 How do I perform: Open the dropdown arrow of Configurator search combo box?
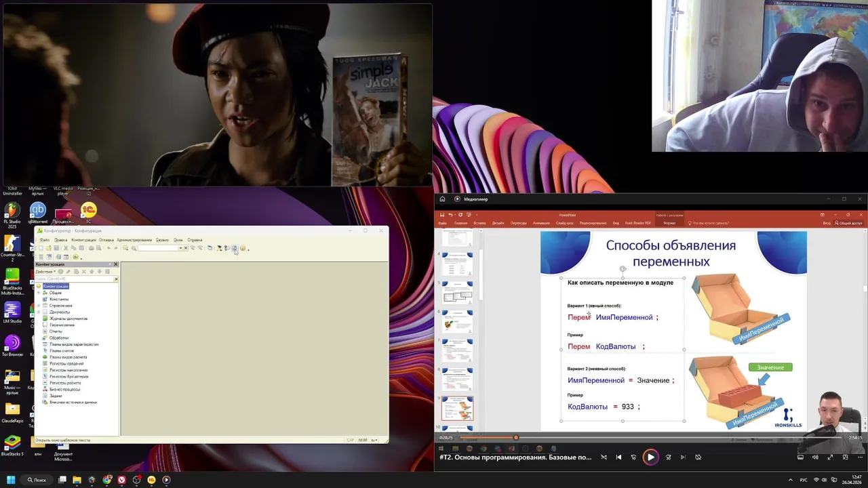[180, 248]
